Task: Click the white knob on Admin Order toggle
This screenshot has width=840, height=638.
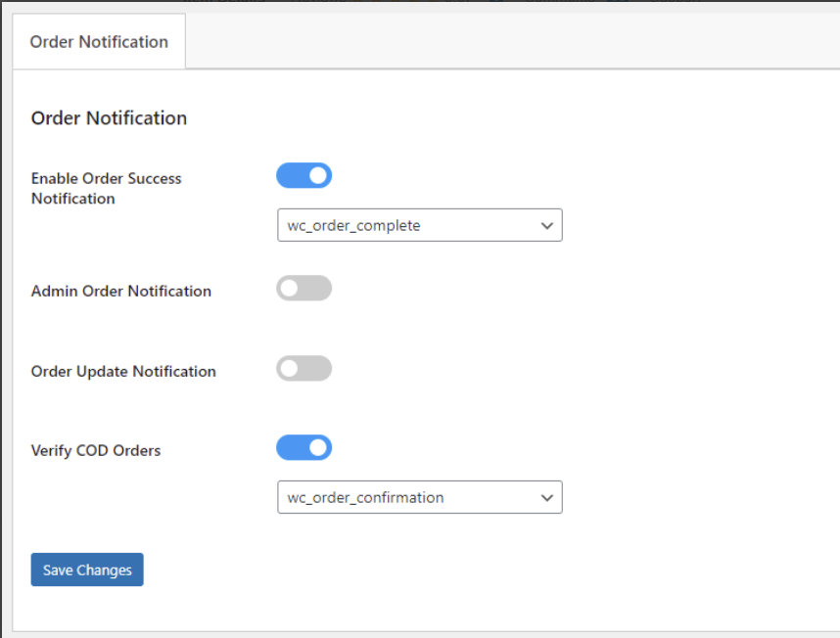Action: pos(290,289)
